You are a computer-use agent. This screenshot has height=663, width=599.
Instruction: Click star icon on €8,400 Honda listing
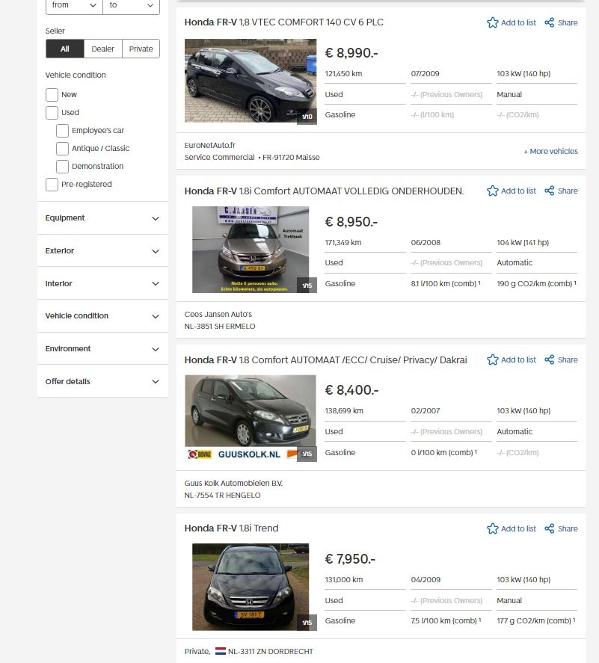(x=492, y=359)
